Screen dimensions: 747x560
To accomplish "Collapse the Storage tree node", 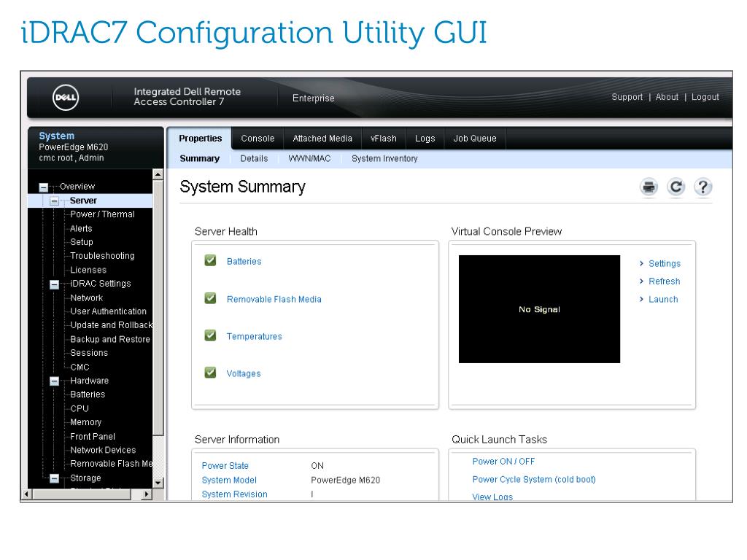I will pos(54,478).
